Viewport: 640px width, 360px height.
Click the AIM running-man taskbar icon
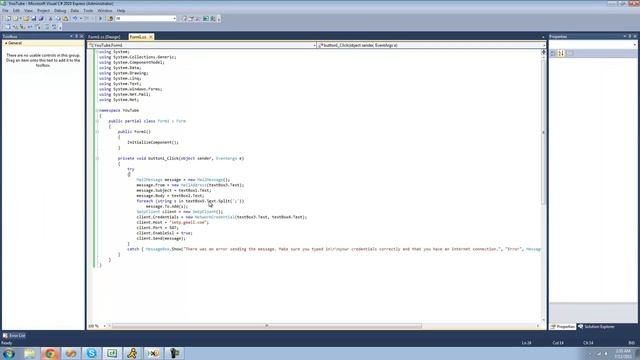tap(133, 353)
